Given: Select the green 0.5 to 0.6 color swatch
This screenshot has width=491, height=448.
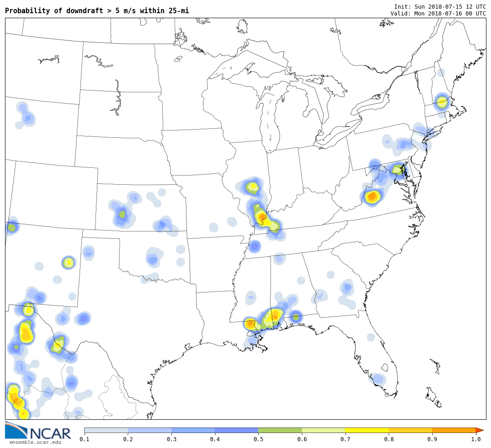Looking at the screenshot, I should point(280,430).
